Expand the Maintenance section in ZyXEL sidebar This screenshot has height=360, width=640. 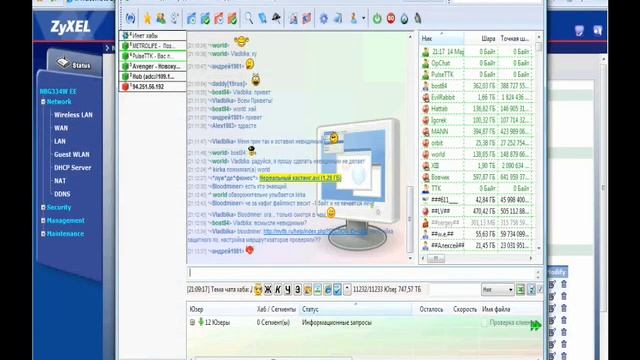[x=43, y=234]
